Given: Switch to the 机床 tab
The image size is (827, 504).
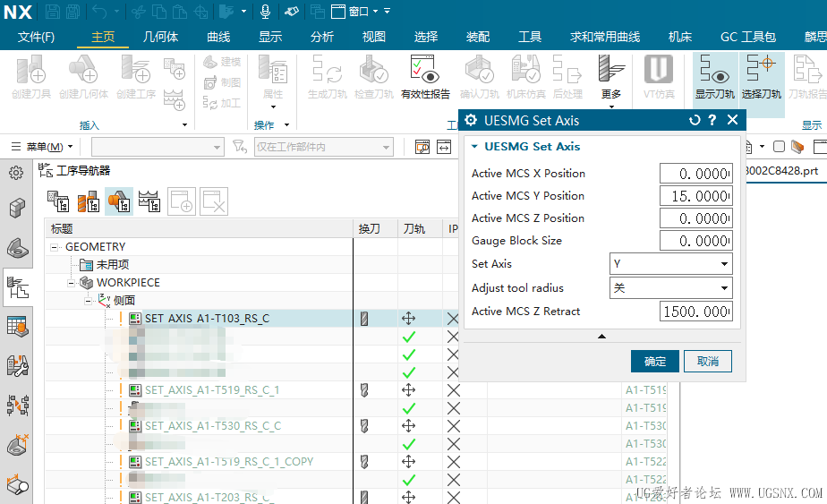Looking at the screenshot, I should [x=680, y=37].
